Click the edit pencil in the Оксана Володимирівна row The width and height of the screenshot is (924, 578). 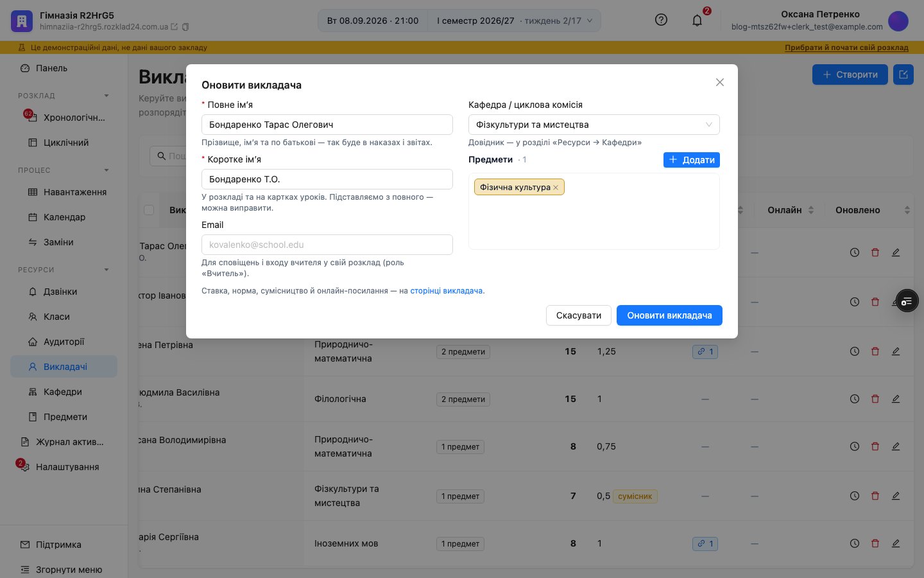(x=895, y=446)
